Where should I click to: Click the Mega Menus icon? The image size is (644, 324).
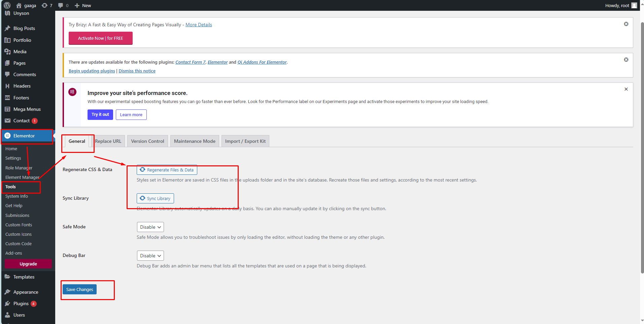click(7, 109)
